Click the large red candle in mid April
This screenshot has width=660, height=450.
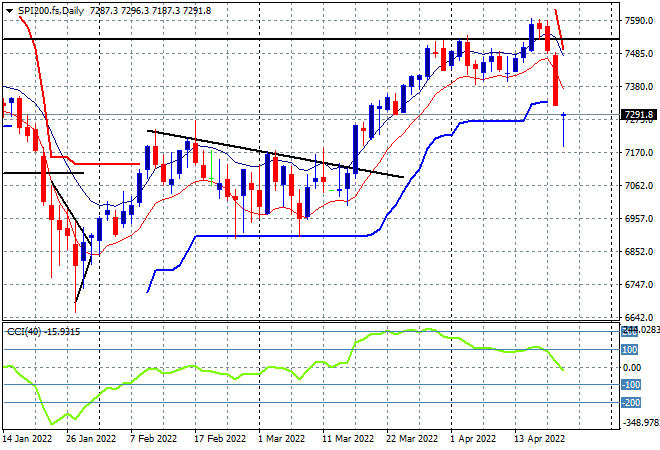pos(556,80)
